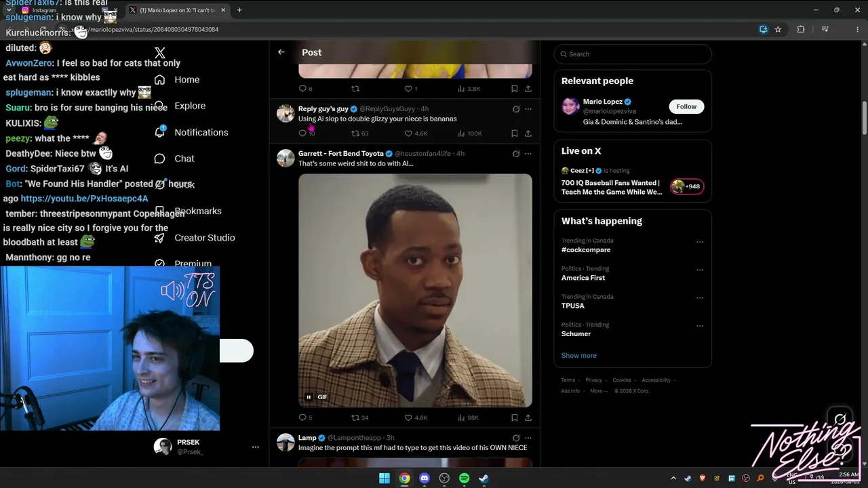
Task: Open Chat in X sidebar
Action: [x=174, y=159]
